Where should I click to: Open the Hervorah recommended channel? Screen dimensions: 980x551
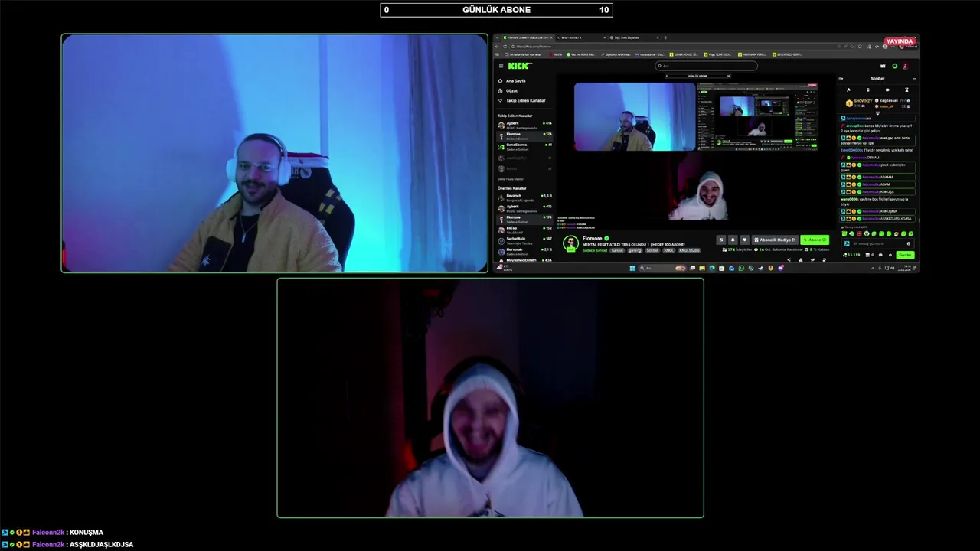click(x=524, y=250)
